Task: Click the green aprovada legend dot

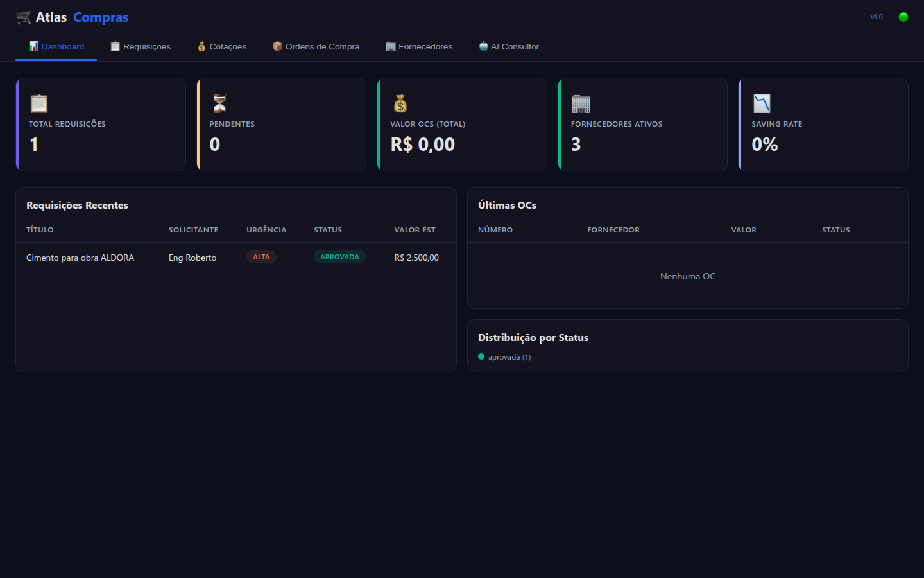Action: pyautogui.click(x=481, y=356)
